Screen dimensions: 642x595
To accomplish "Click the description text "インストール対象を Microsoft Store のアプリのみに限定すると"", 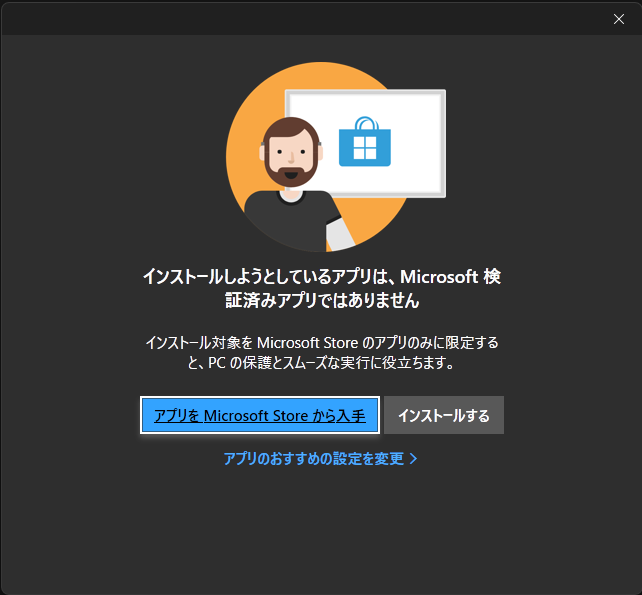I will tap(322, 352).
